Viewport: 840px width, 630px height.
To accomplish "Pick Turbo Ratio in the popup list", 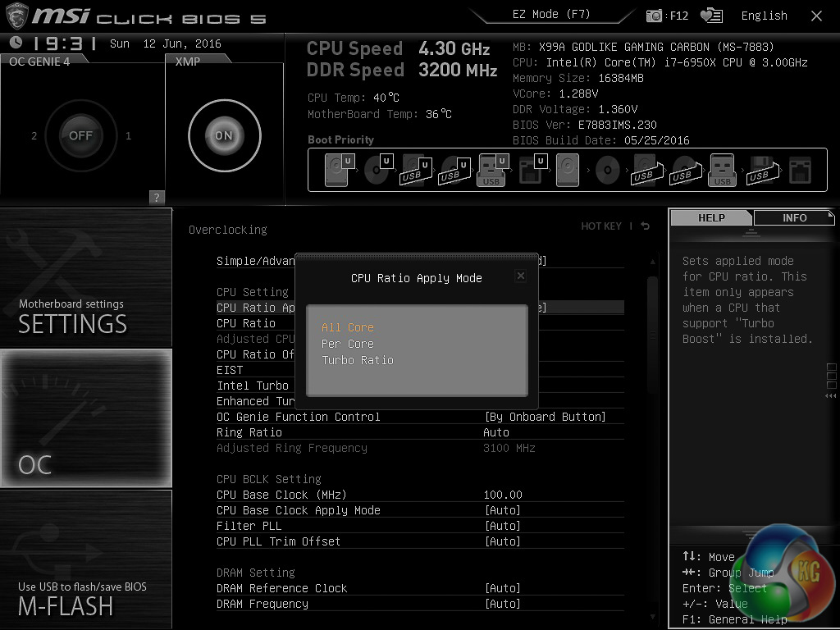I will tap(358, 360).
